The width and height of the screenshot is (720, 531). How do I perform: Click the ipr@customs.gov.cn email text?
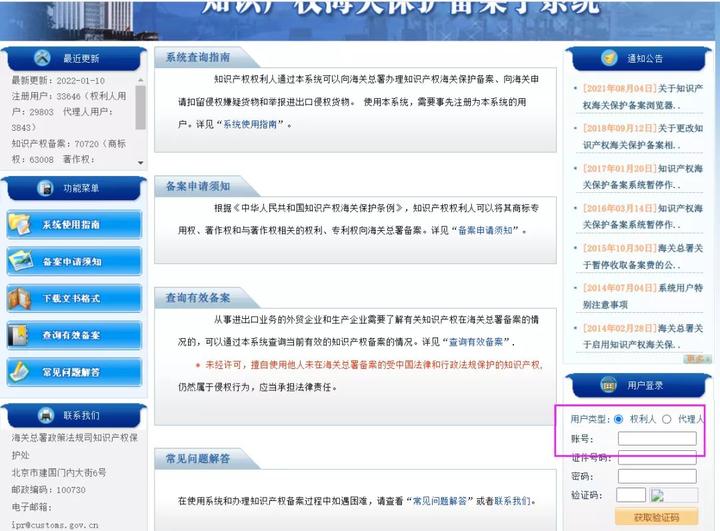55,525
